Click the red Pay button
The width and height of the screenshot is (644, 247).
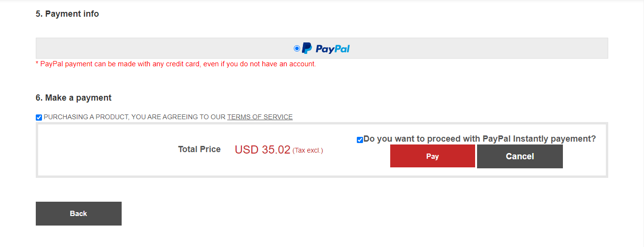click(433, 156)
